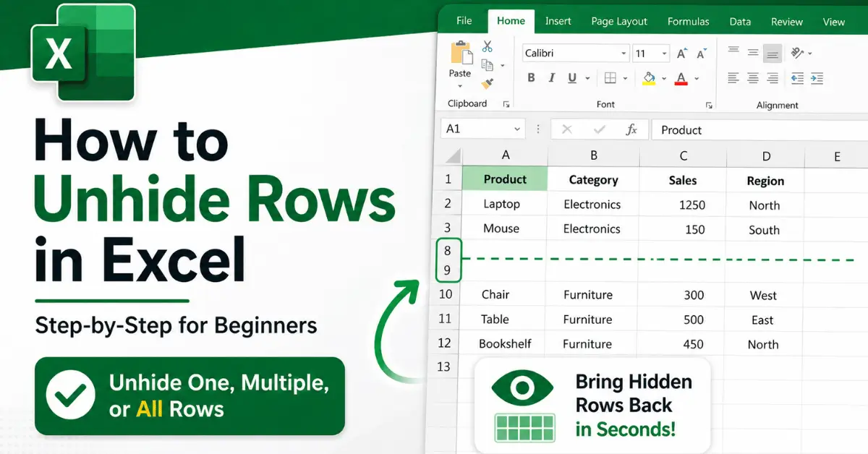Toggle Italic formatting
The width and height of the screenshot is (868, 454).
coord(551,78)
